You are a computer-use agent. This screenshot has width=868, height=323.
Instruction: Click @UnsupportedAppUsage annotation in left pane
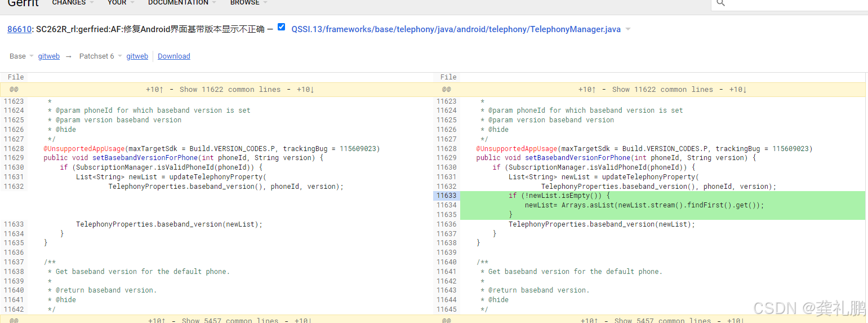click(84, 148)
